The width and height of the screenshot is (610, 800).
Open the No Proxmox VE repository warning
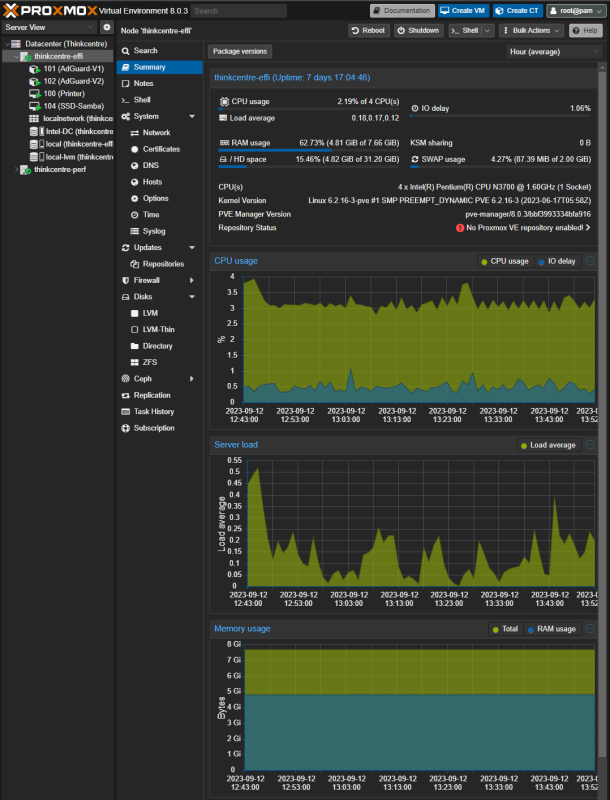(x=523, y=228)
